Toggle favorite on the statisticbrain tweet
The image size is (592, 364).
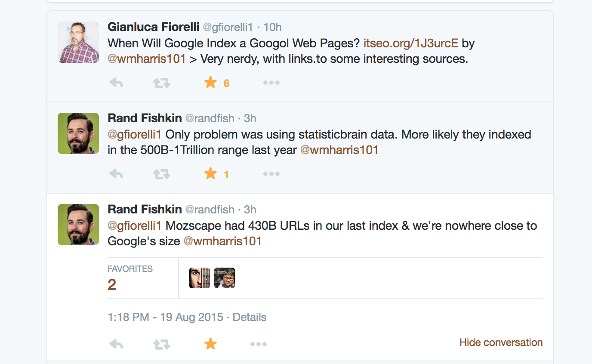[x=210, y=173]
